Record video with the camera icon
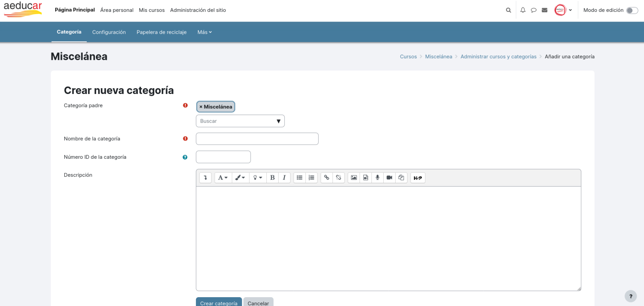Image resolution: width=644 pixels, height=306 pixels. (x=389, y=178)
